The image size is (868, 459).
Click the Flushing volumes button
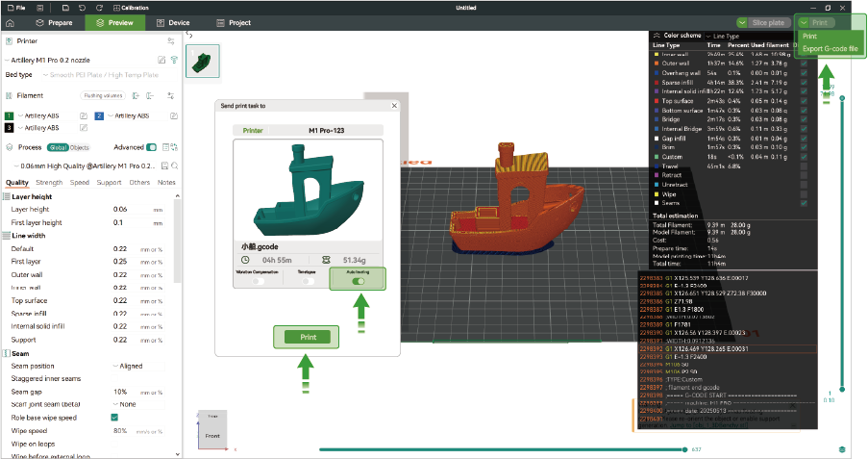point(103,96)
